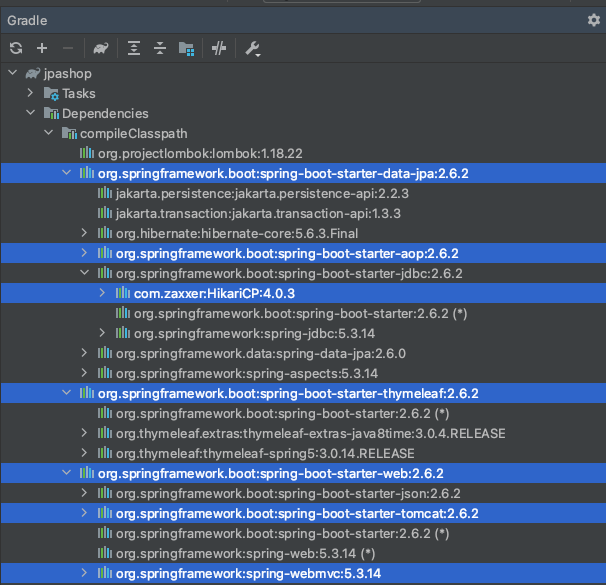Collapse the Dependencies node

[x=31, y=113]
